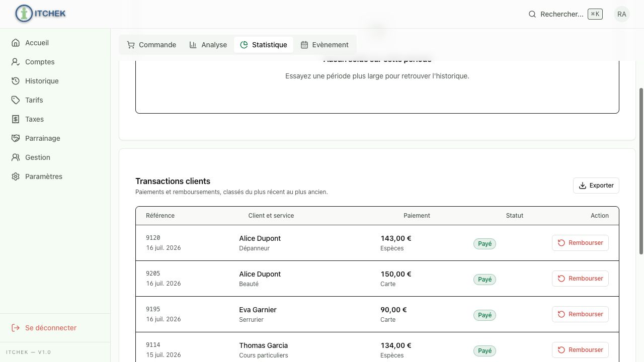
Task: Click the ⌘K shortcut badge
Action: point(595,14)
